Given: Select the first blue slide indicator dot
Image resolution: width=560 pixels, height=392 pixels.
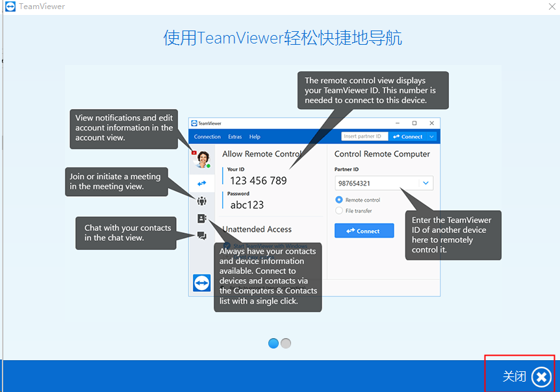Looking at the screenshot, I should [274, 343].
